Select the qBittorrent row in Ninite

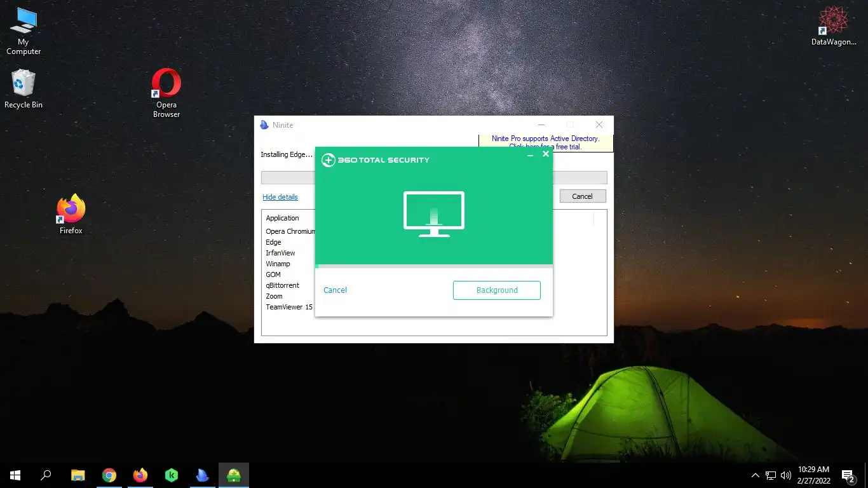tap(282, 285)
